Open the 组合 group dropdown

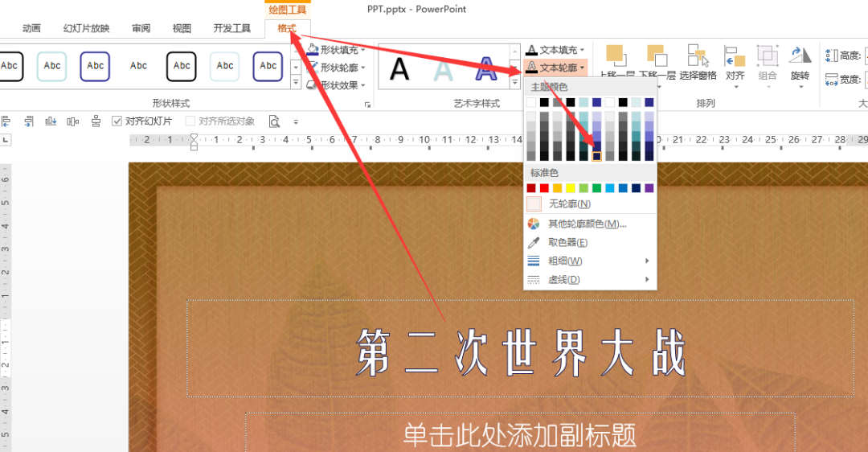[768, 67]
